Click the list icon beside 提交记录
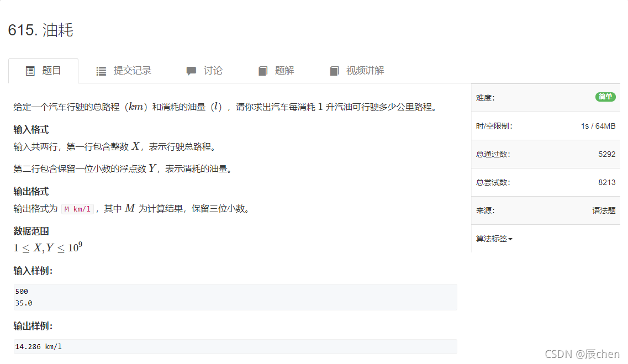 [x=101, y=71]
